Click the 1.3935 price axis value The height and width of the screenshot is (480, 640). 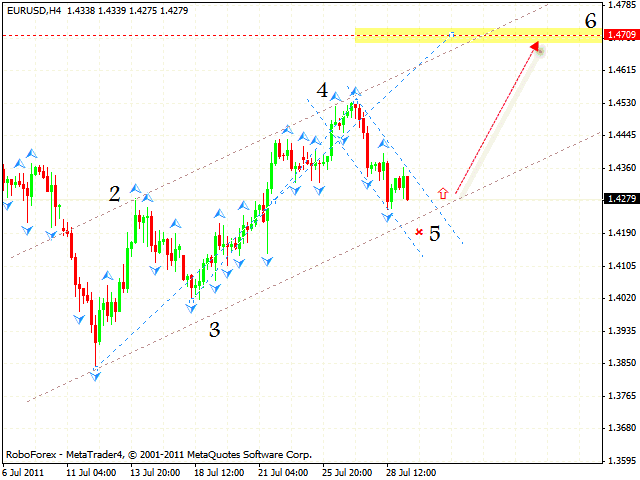622,331
